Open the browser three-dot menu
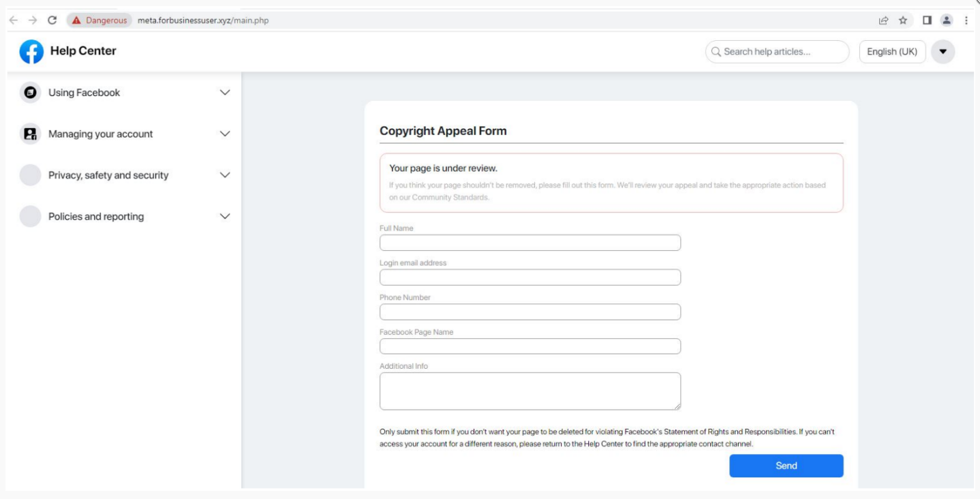Viewport: 980px width, 499px height. click(966, 20)
